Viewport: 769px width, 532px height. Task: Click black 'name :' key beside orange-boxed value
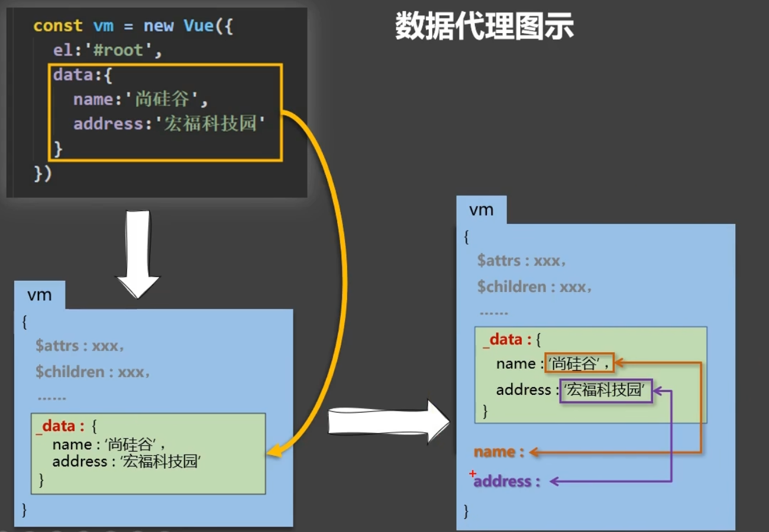[519, 364]
